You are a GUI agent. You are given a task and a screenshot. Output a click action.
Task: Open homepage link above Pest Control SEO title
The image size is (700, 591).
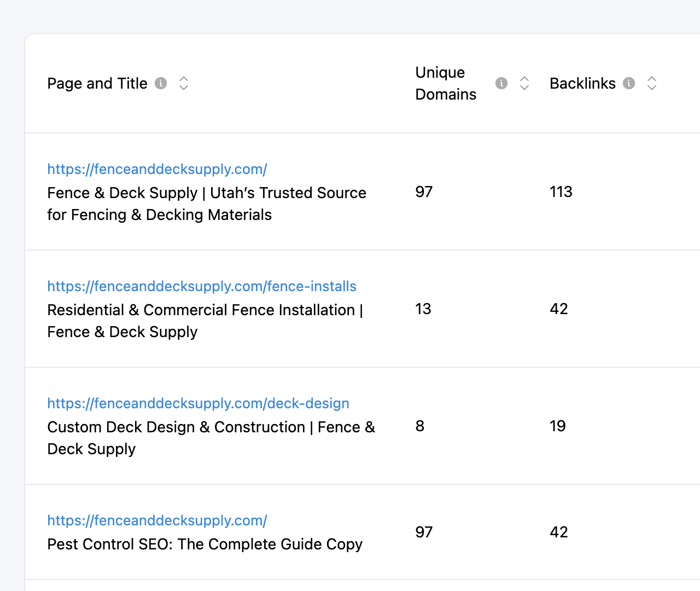click(157, 520)
